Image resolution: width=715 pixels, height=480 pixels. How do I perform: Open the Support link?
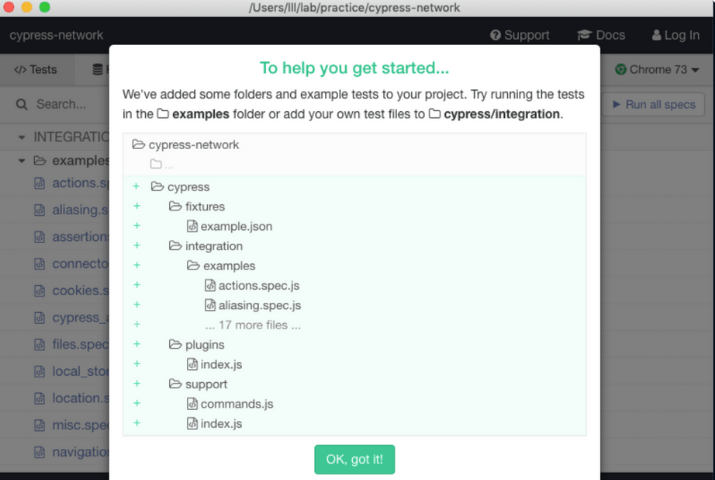(519, 35)
